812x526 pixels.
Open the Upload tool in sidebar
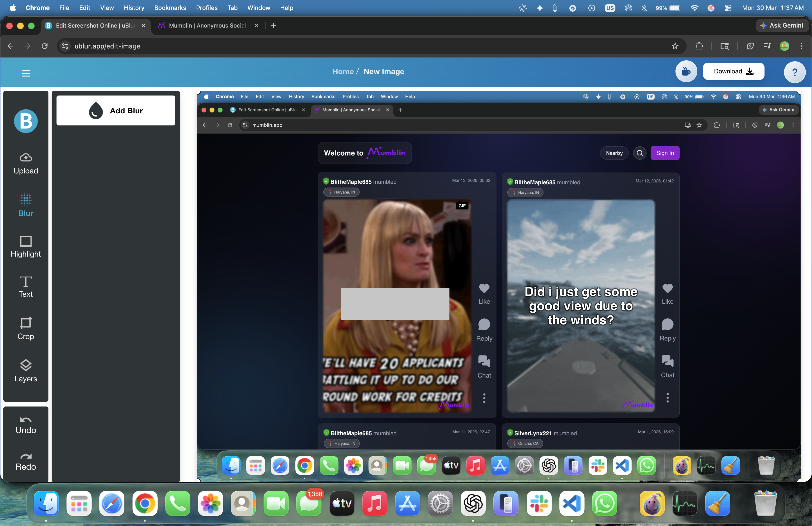click(x=26, y=164)
